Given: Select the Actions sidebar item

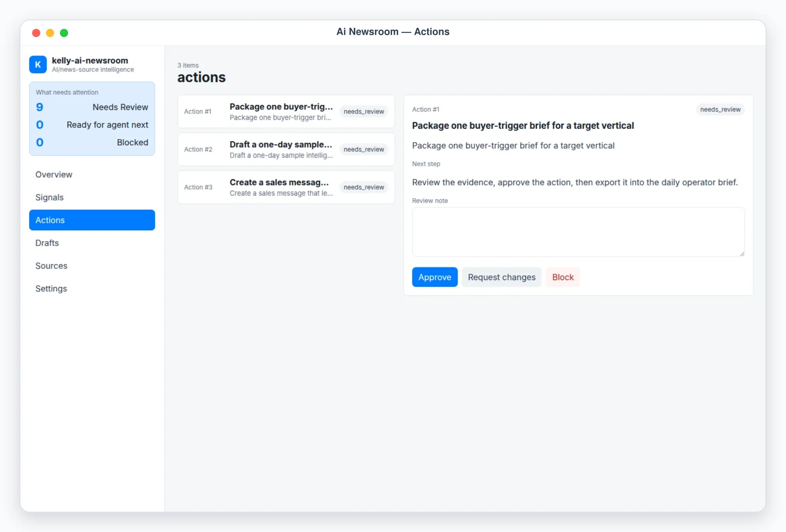Looking at the screenshot, I should click(x=92, y=220).
